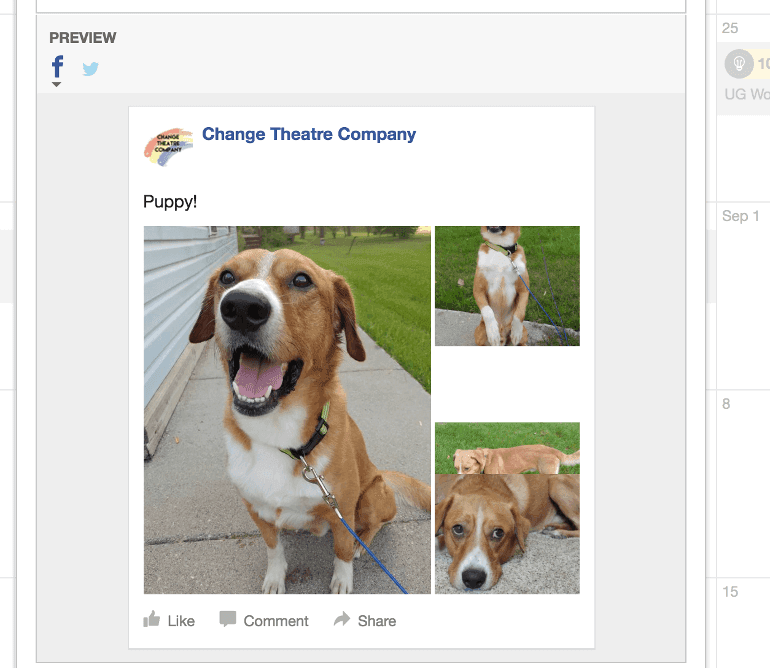Open the close-up dog face thumbnail
This screenshot has height=668, width=770.
(x=507, y=534)
